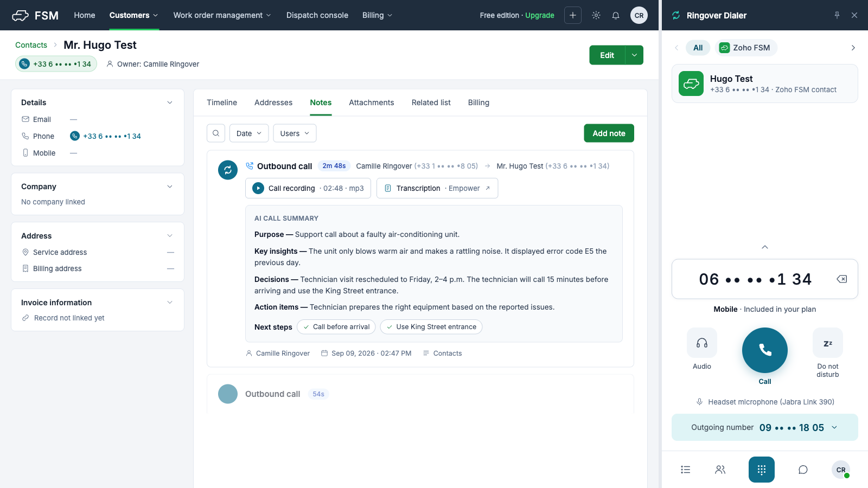Viewport: 868px width, 488px height.
Task: Open Work order management dropdown
Action: click(222, 15)
